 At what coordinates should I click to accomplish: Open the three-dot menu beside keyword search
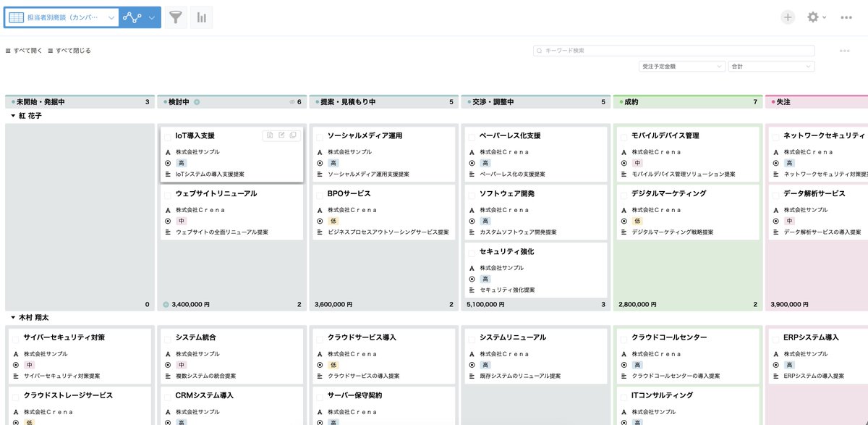[x=844, y=51]
